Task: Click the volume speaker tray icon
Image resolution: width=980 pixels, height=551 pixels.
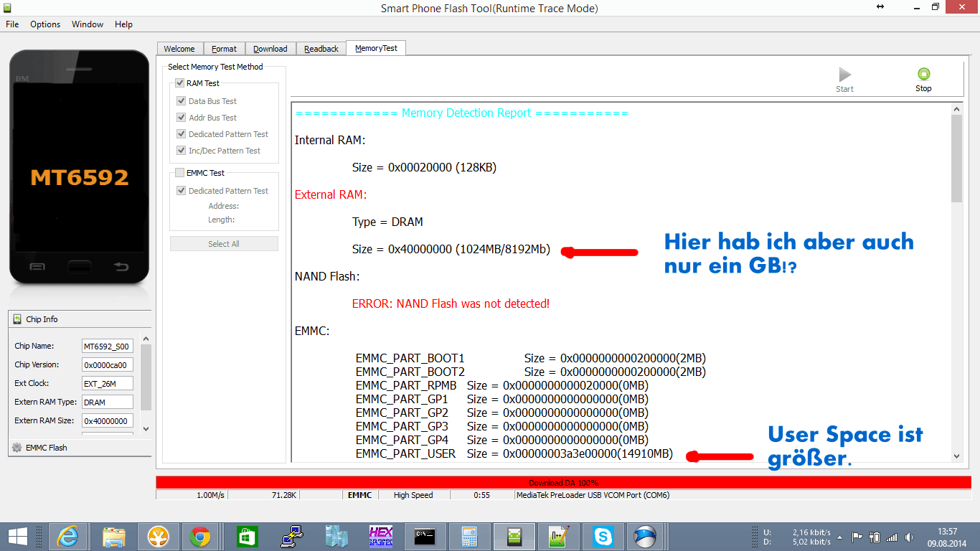Action: tap(910, 537)
